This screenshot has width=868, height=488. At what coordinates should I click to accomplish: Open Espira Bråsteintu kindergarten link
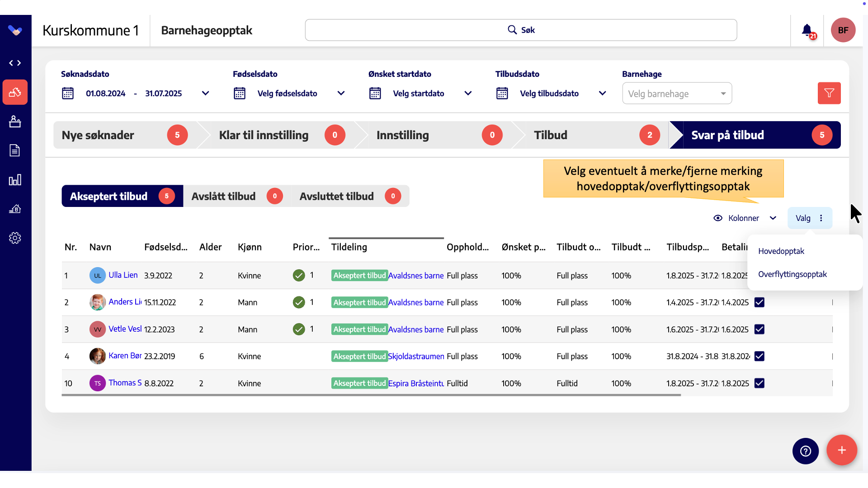coord(416,384)
